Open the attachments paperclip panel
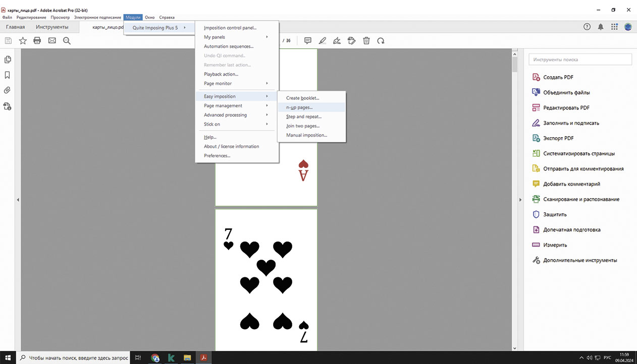 (x=7, y=91)
